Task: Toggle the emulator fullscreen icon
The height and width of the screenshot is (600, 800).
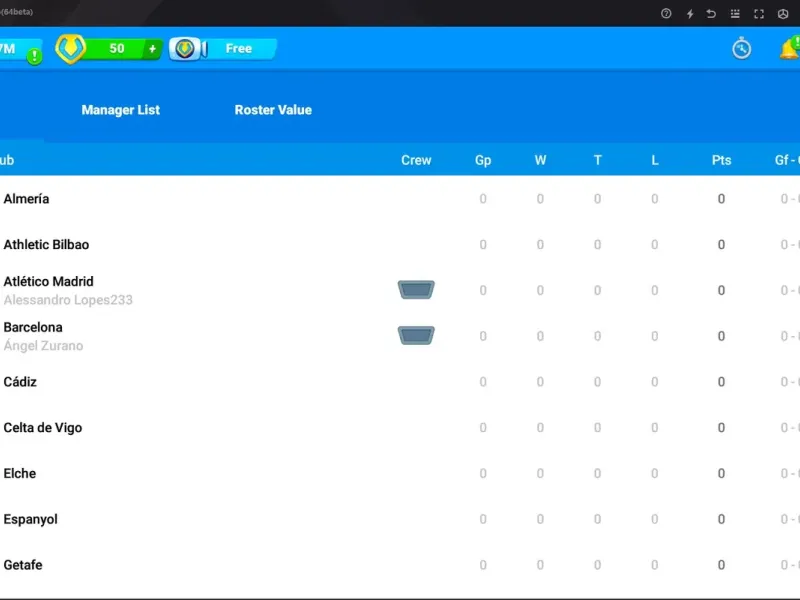Action: pyautogui.click(x=759, y=14)
